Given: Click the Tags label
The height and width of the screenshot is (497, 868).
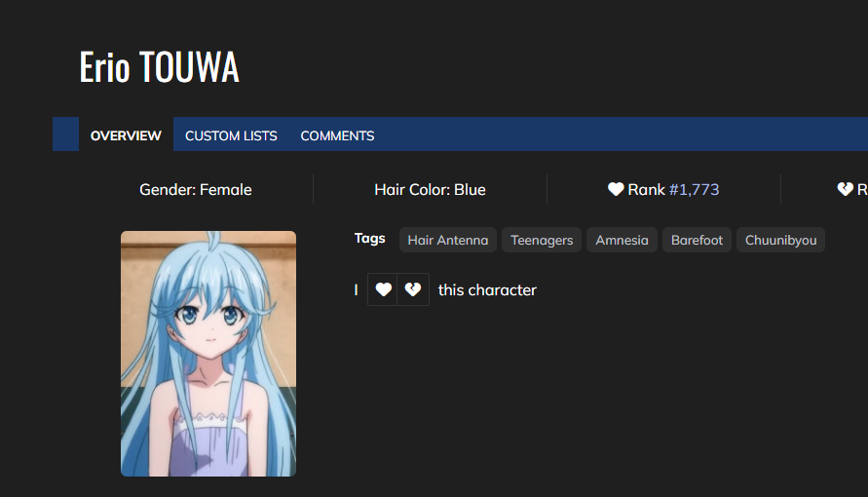Looking at the screenshot, I should click(x=369, y=238).
